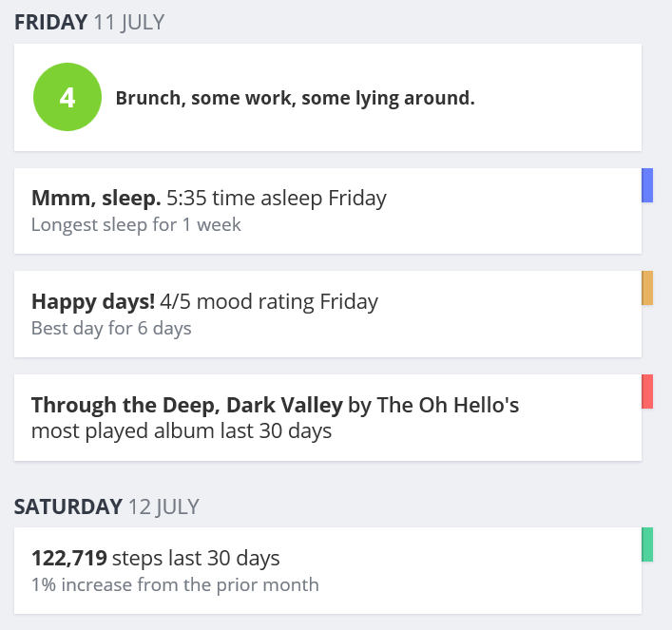
Task: Click the red tag on the album card
Action: tap(647, 391)
